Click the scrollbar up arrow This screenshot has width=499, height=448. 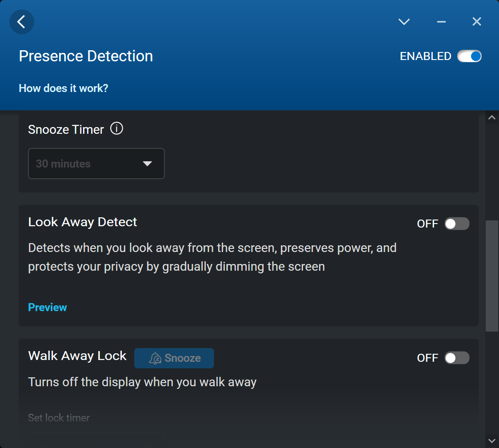(x=492, y=118)
